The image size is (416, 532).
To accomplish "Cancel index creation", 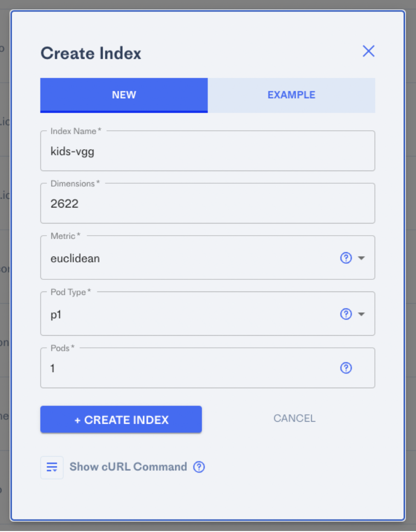I will (x=294, y=418).
